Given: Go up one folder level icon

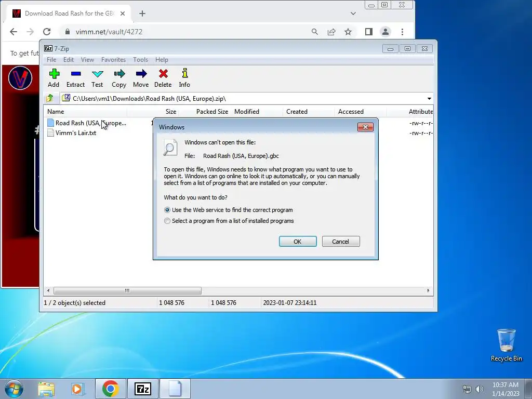Looking at the screenshot, I should (50, 98).
